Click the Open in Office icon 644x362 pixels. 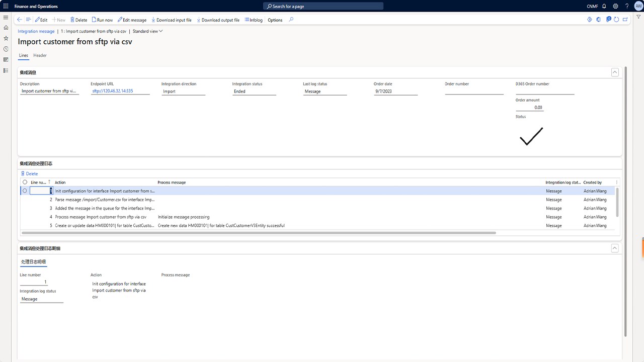click(599, 20)
